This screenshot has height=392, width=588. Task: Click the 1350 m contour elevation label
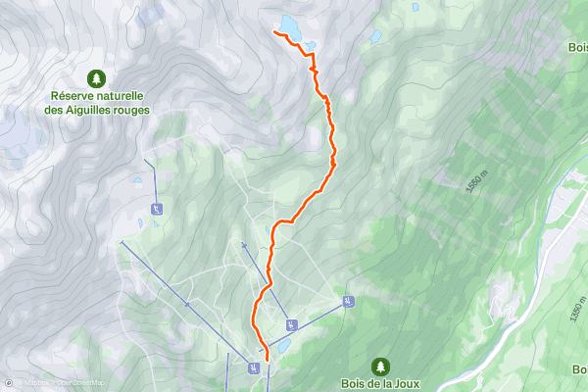(x=578, y=309)
